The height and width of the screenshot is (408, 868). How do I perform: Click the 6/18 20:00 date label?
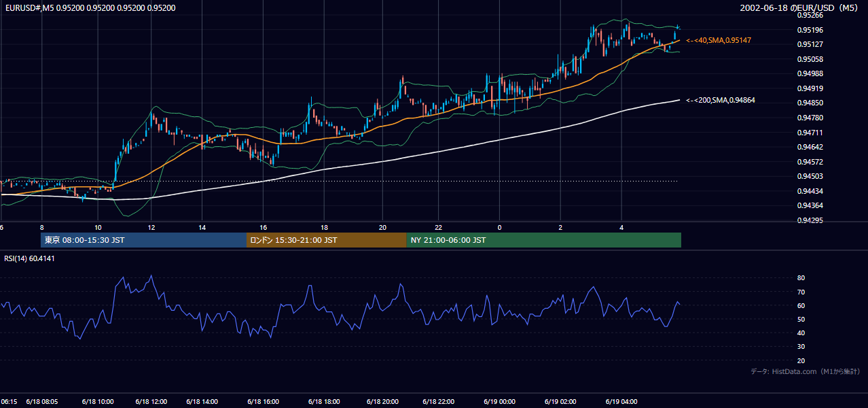pyautogui.click(x=382, y=401)
